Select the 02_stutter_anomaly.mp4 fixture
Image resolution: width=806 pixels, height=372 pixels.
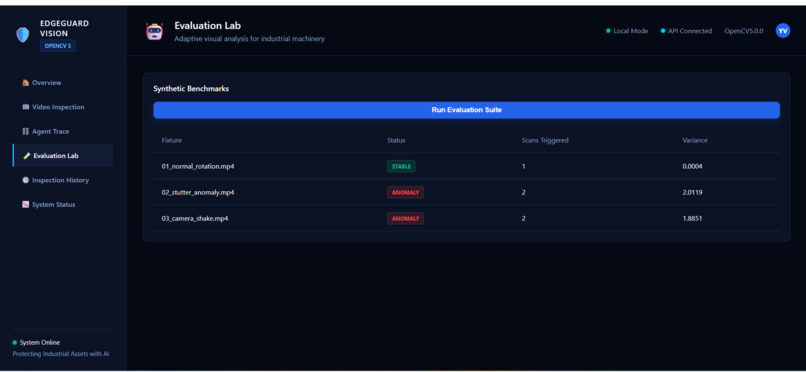198,193
